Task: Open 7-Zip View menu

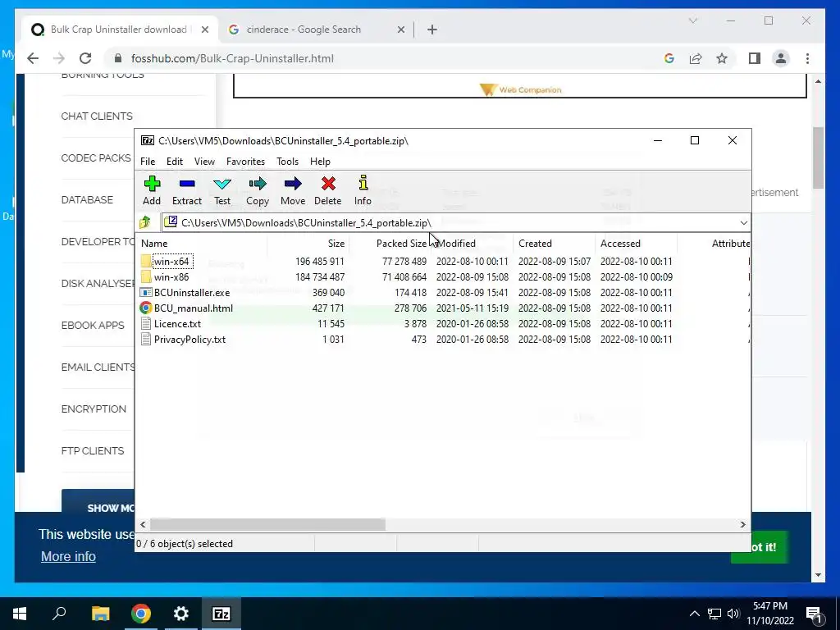Action: [x=204, y=162]
